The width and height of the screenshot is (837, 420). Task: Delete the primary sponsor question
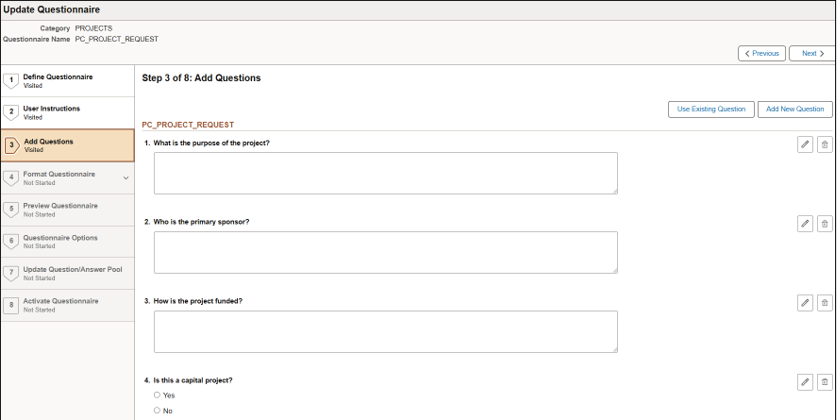click(824, 223)
